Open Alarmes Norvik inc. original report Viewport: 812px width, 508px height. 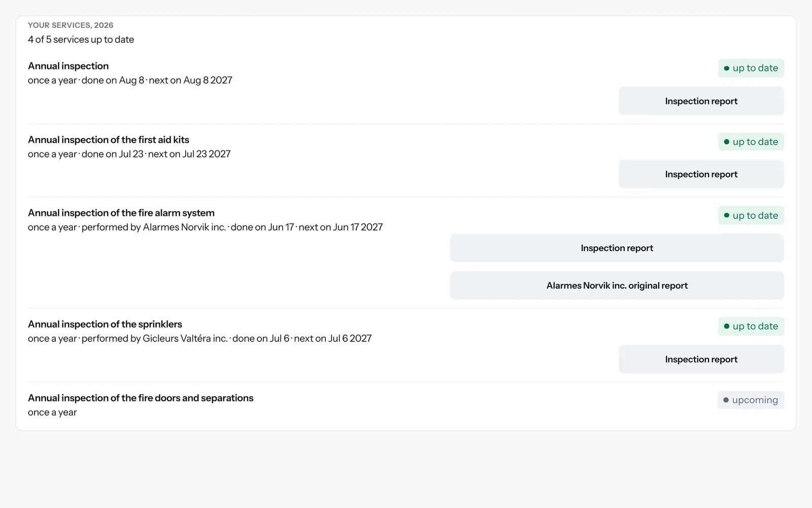point(617,285)
